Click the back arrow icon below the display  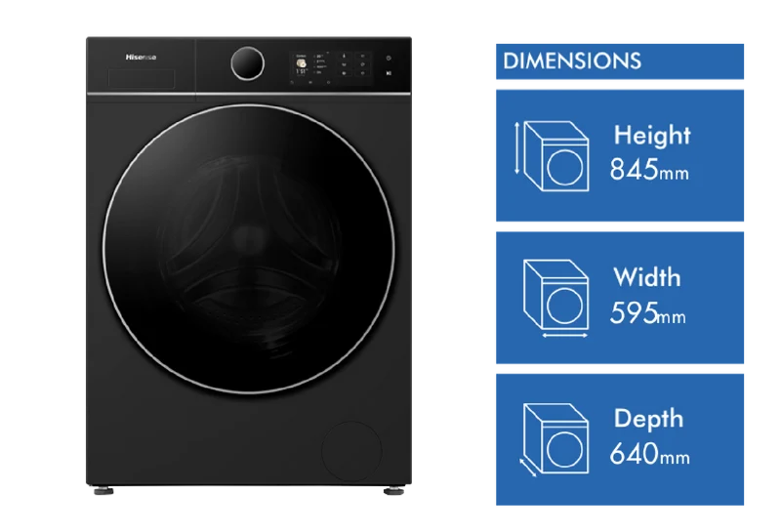coord(292,82)
